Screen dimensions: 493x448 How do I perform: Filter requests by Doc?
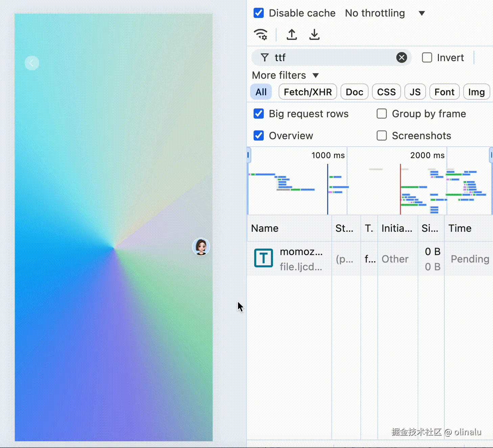click(354, 92)
